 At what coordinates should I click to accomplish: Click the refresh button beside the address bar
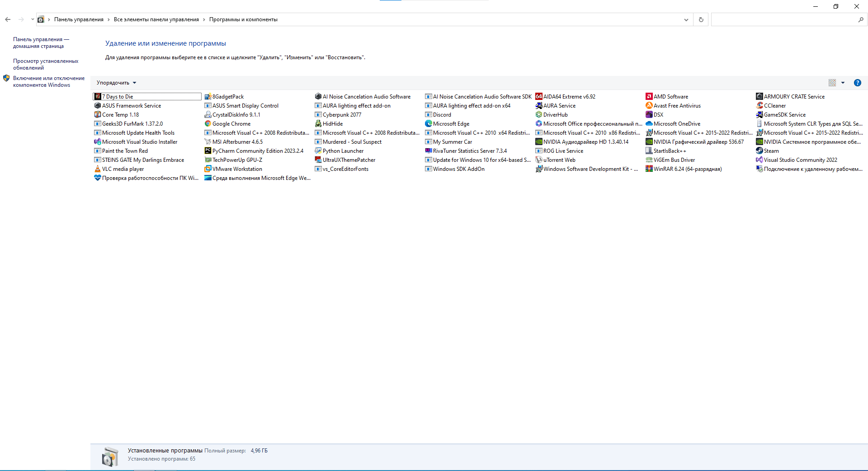click(701, 19)
